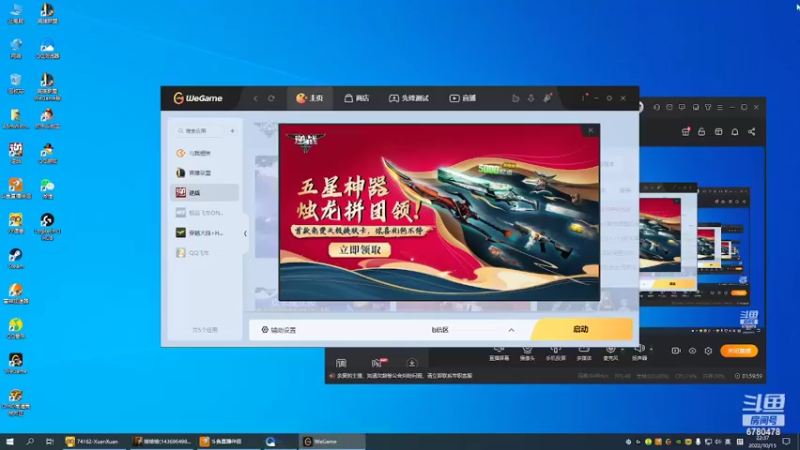
Task: Switch to the 直播 live tab
Action: coord(462,98)
